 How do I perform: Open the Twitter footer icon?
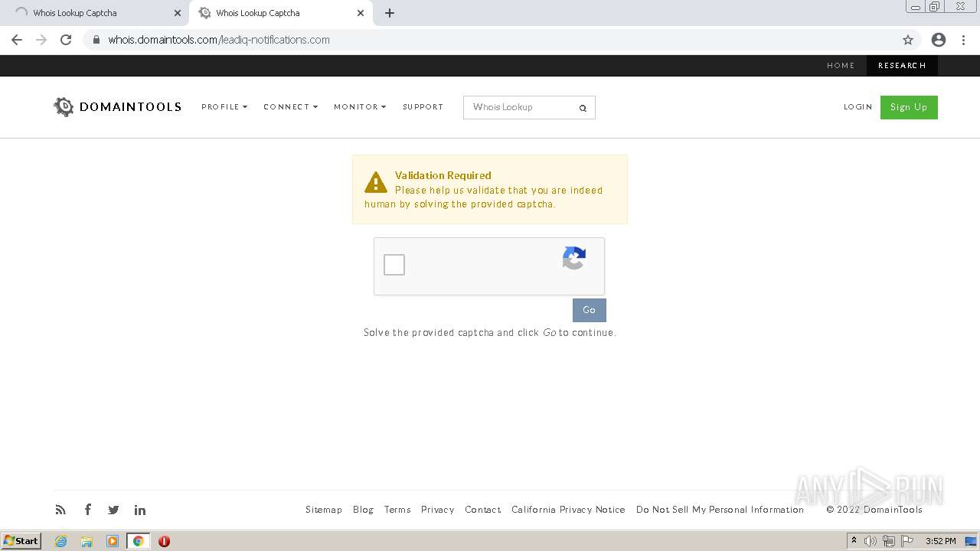click(113, 510)
